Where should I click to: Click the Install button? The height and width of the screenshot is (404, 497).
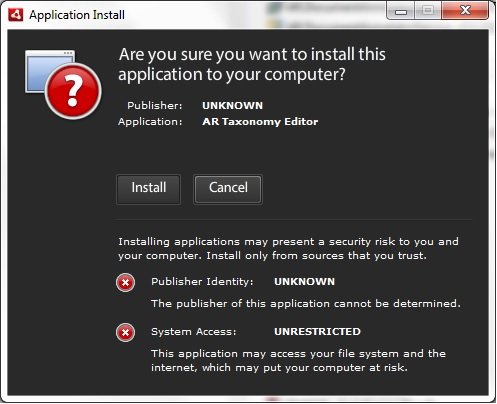pos(149,189)
